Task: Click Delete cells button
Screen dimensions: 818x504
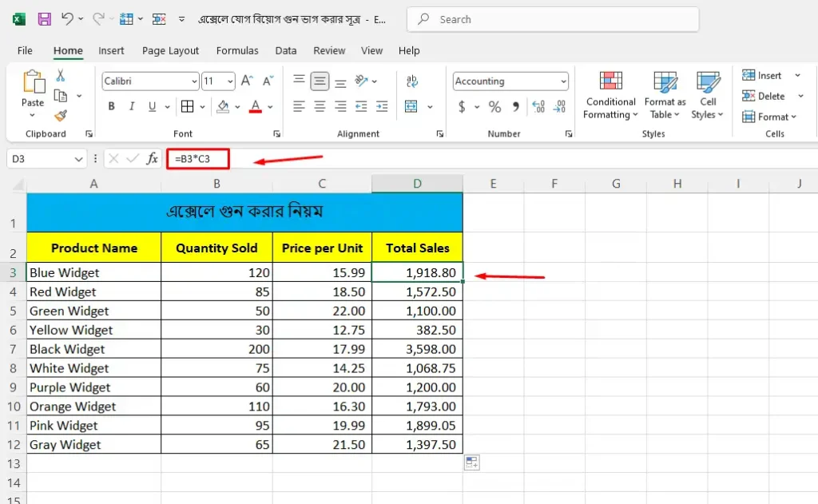Action: click(x=764, y=96)
